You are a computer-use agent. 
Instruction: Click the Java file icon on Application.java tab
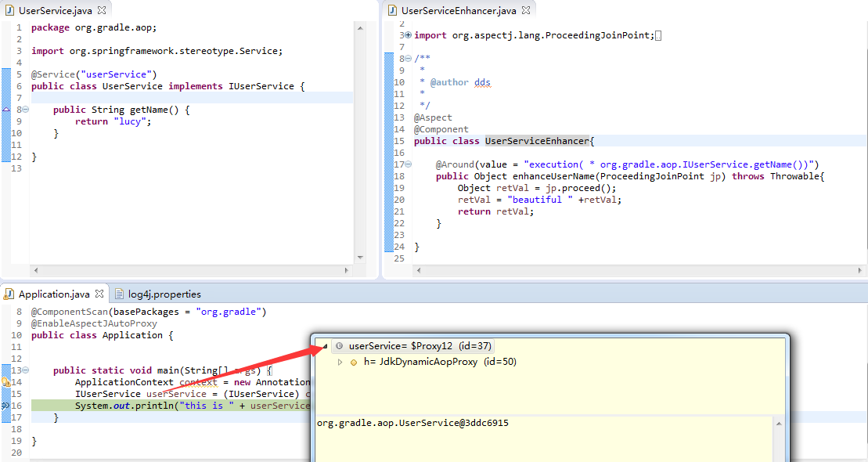(9, 294)
